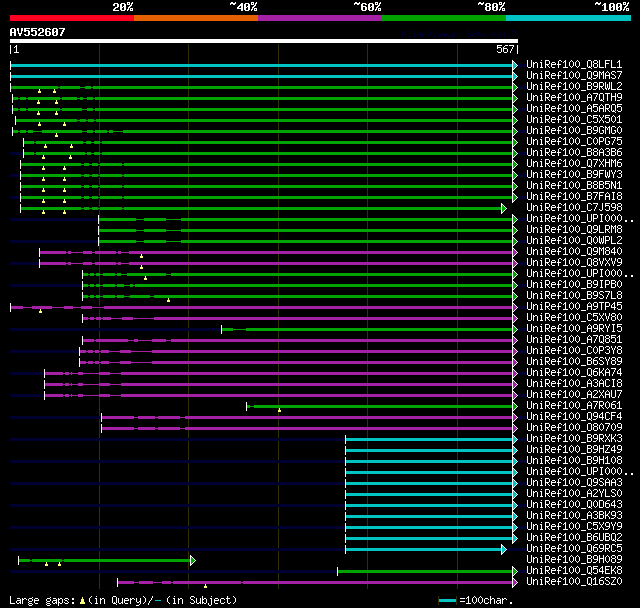The height and width of the screenshot is (608, 640).
Task: Click arrowhead ending the short B9H089 alignment
Action: pos(192,560)
